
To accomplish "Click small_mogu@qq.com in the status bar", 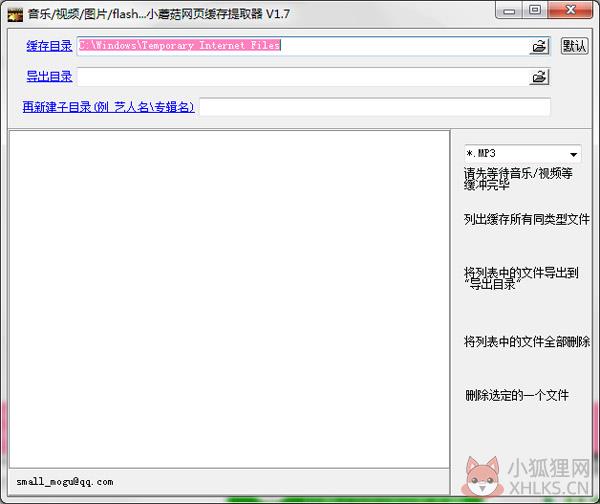I will [64, 482].
